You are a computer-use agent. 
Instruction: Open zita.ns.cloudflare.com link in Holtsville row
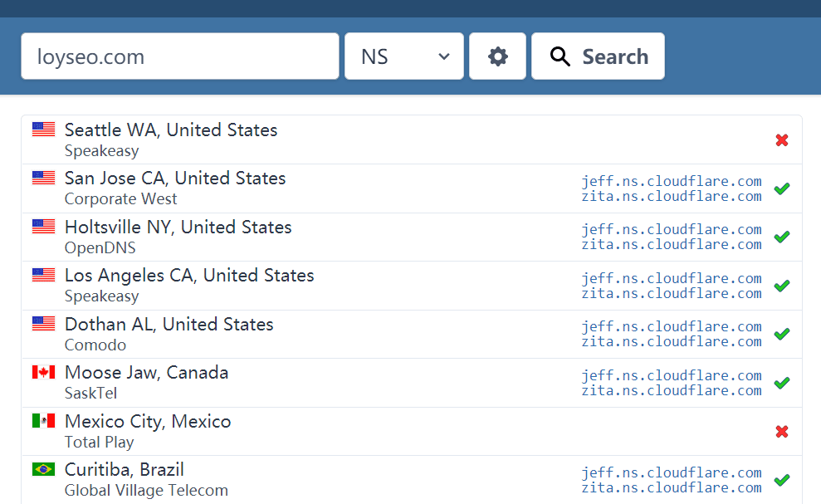tap(671, 244)
